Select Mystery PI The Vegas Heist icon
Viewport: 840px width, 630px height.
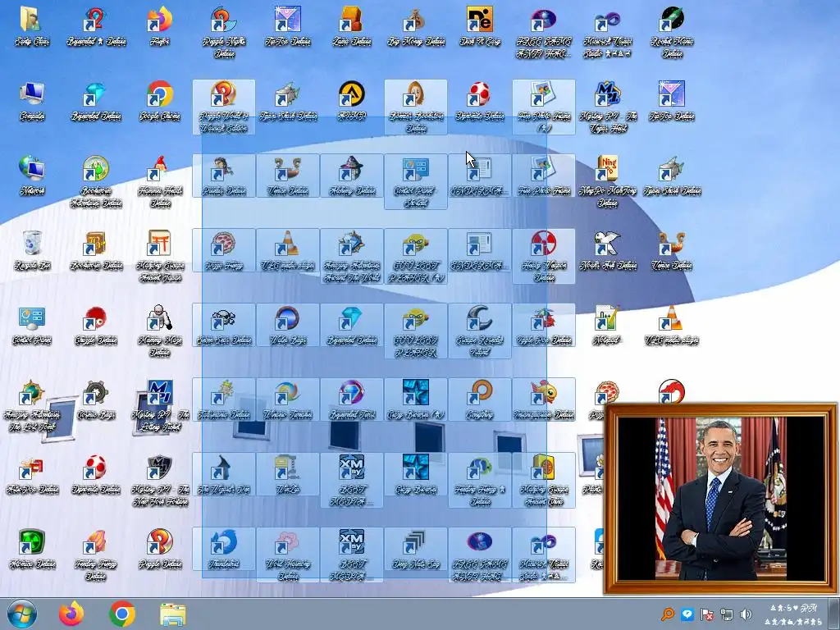[x=608, y=107]
